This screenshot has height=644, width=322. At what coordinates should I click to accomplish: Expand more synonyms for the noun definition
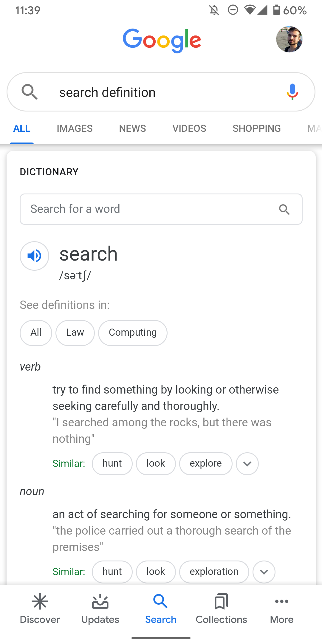coord(264,572)
